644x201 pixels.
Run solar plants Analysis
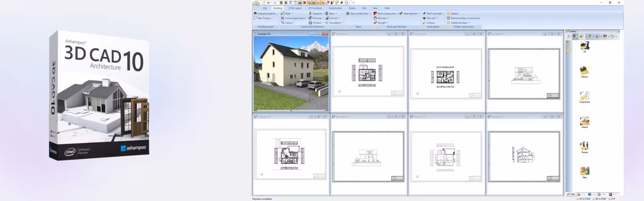(429, 23)
